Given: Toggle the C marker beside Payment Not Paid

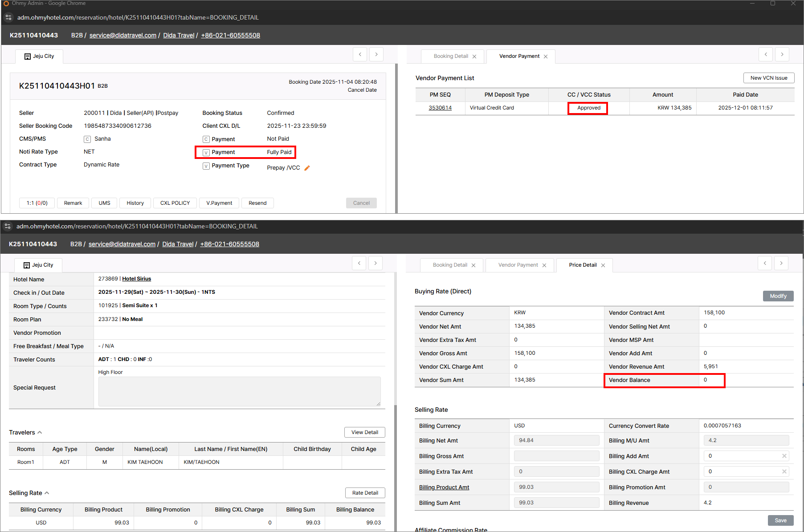Looking at the screenshot, I should [x=206, y=139].
